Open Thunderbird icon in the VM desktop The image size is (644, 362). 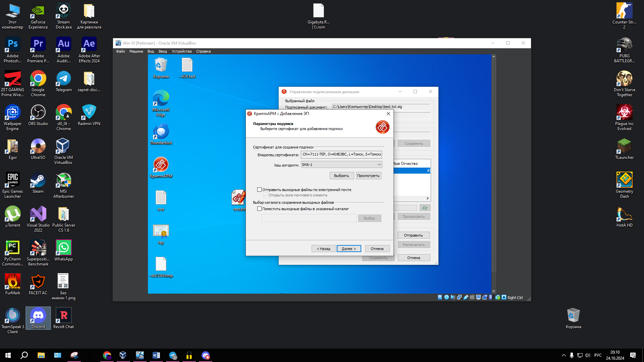click(161, 134)
